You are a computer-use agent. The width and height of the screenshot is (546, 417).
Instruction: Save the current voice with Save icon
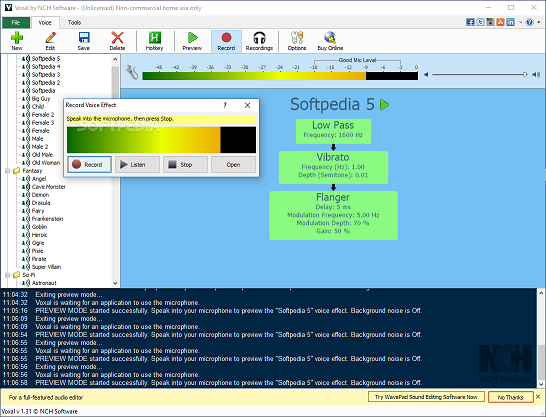point(84,41)
